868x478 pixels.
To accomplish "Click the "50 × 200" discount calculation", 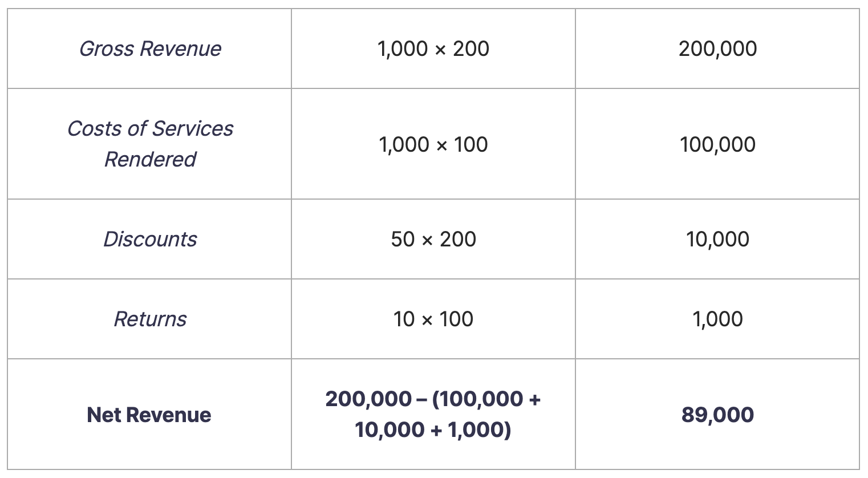I will (x=433, y=239).
